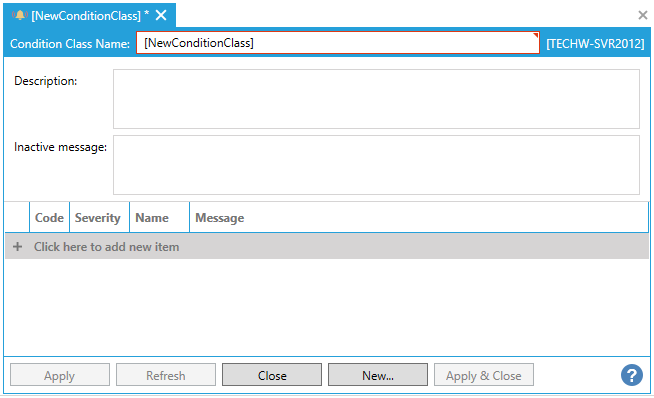Click the Apply & Close button
Image resolution: width=654 pixels, height=398 pixels.
[484, 375]
